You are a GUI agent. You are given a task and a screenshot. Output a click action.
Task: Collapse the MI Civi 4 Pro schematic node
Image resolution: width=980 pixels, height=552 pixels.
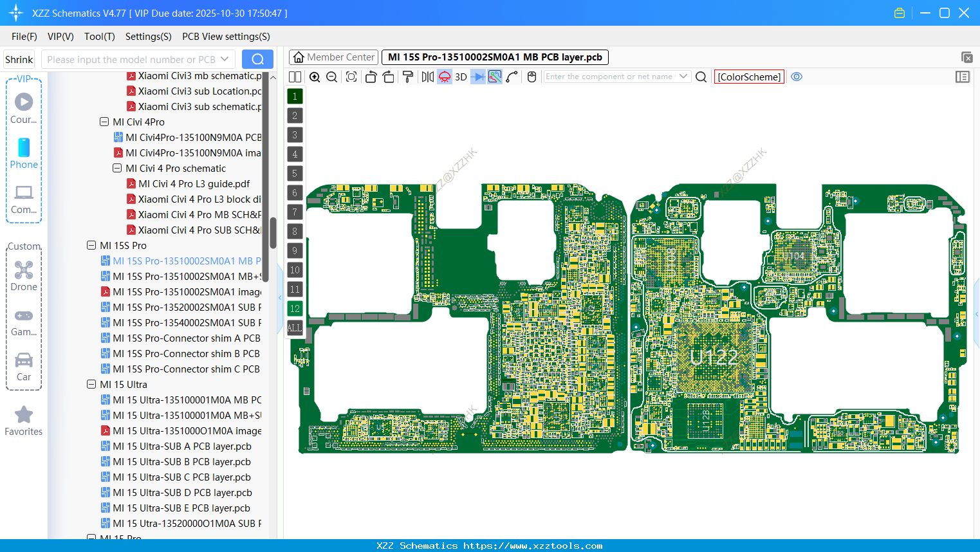[116, 168]
